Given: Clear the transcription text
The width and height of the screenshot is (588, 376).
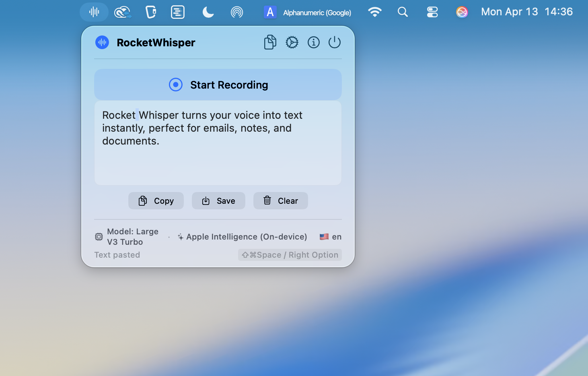Looking at the screenshot, I should pos(281,200).
